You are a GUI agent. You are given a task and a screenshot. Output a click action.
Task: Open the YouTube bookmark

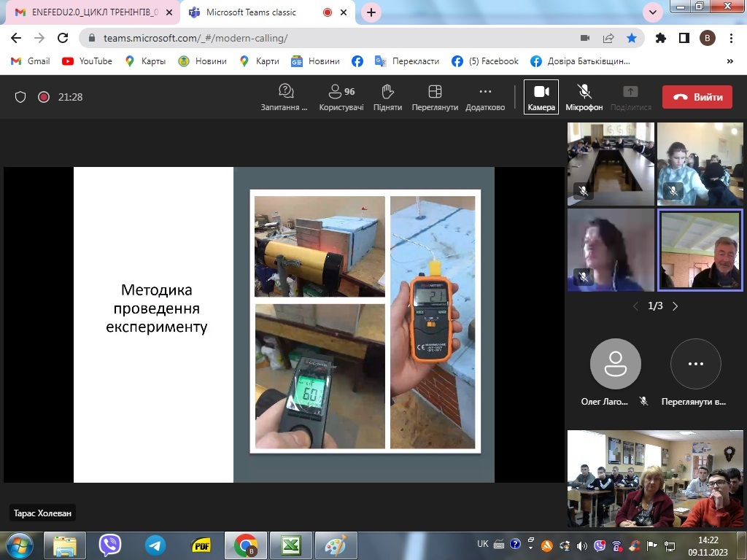(x=88, y=61)
